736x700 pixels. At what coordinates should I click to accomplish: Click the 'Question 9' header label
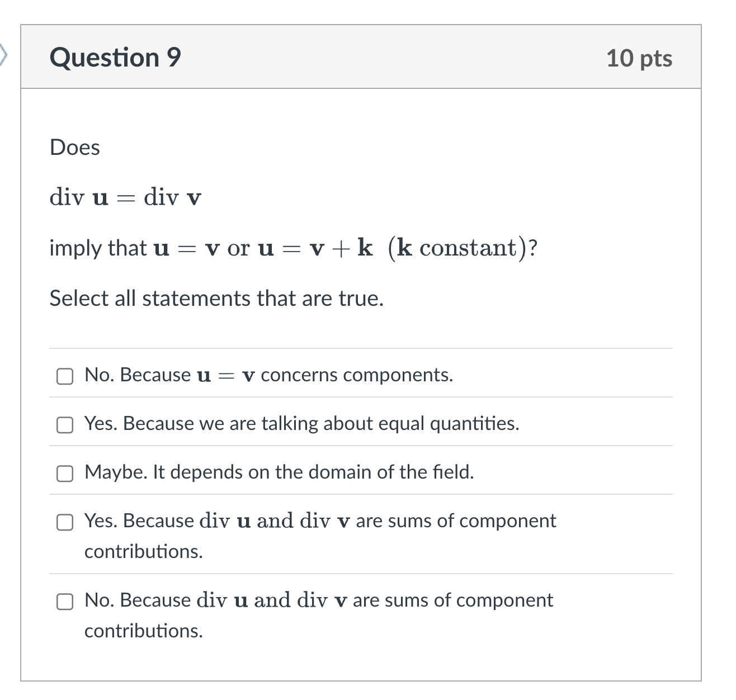115,56
